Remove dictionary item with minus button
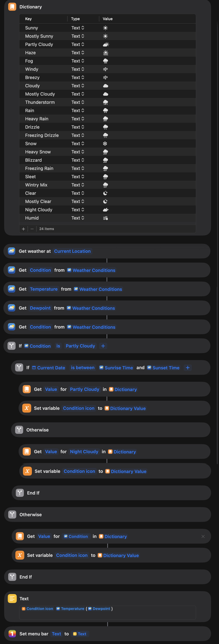Viewport: 219px width, 644px height. click(32, 229)
